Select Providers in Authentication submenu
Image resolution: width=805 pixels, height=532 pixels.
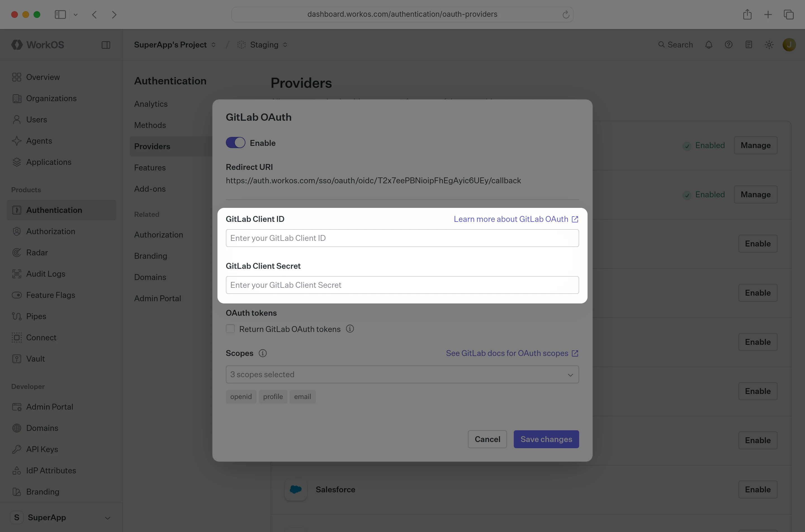click(171, 147)
